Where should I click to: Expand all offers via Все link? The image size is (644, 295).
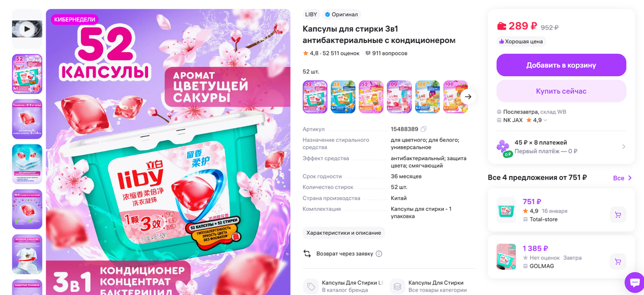623,178
